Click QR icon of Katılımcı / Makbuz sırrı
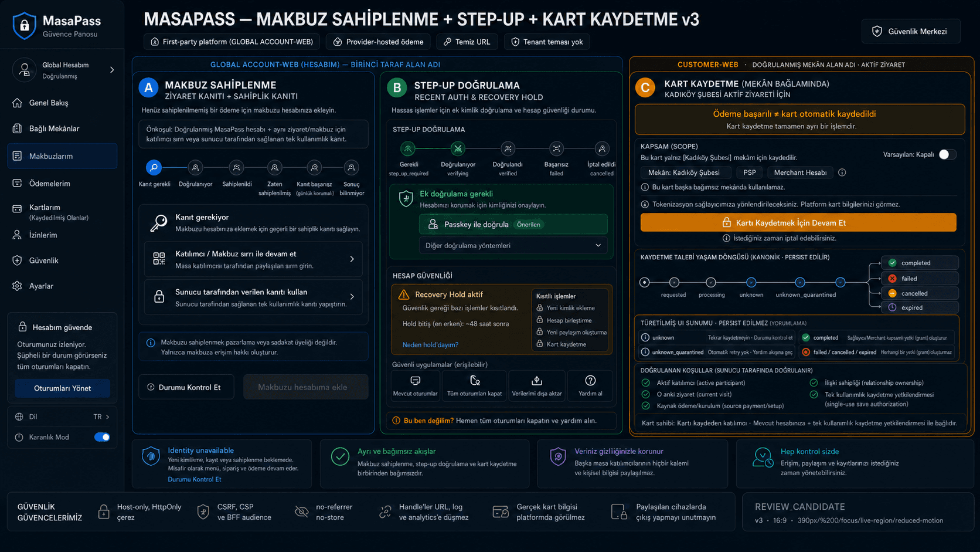980x552 pixels. pyautogui.click(x=159, y=259)
